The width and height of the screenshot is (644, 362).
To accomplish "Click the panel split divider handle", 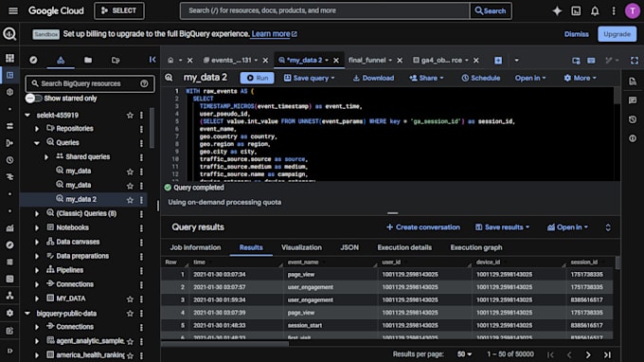I will (x=393, y=213).
